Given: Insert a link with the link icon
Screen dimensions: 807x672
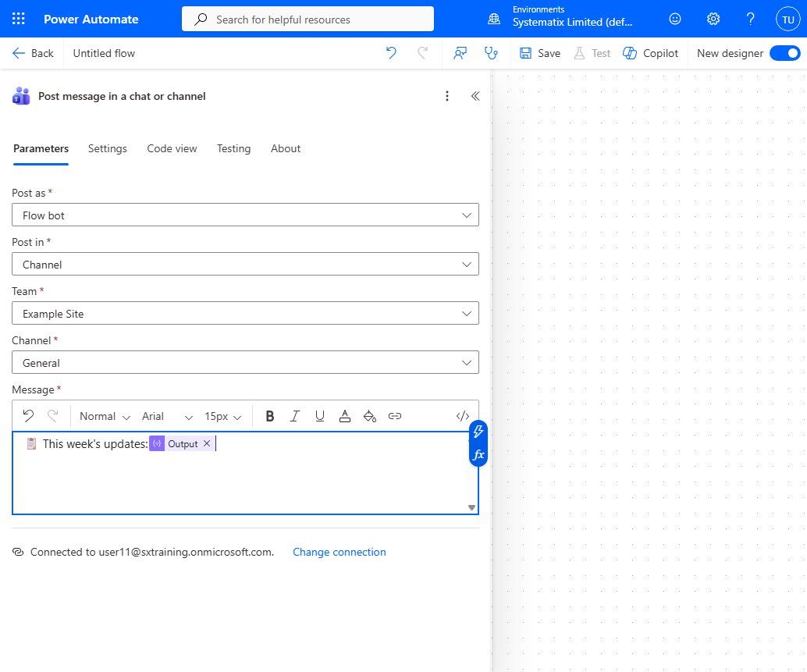Looking at the screenshot, I should point(395,416).
